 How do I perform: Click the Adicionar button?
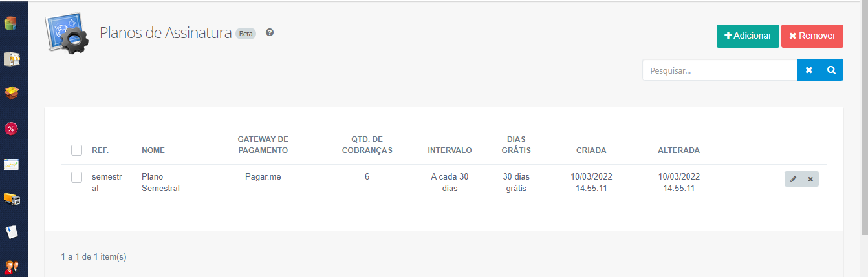748,36
